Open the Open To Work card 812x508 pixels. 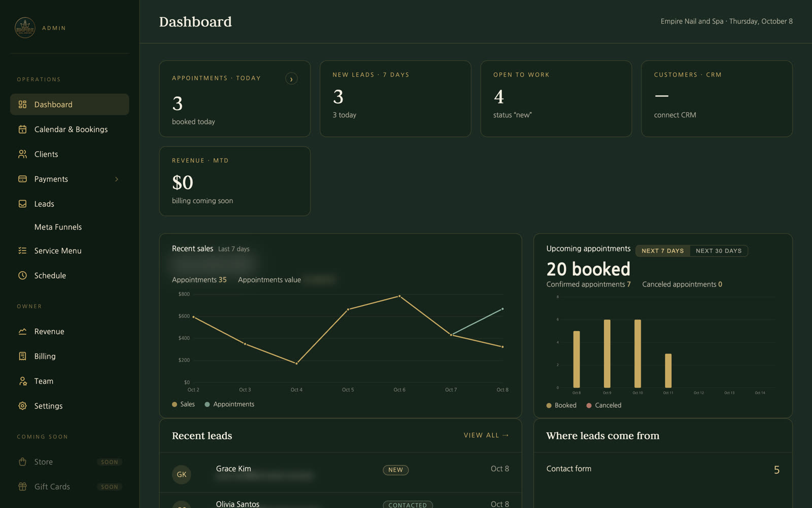point(556,99)
